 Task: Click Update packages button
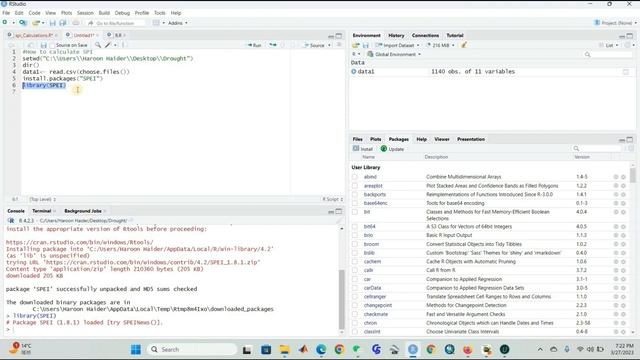392,149
